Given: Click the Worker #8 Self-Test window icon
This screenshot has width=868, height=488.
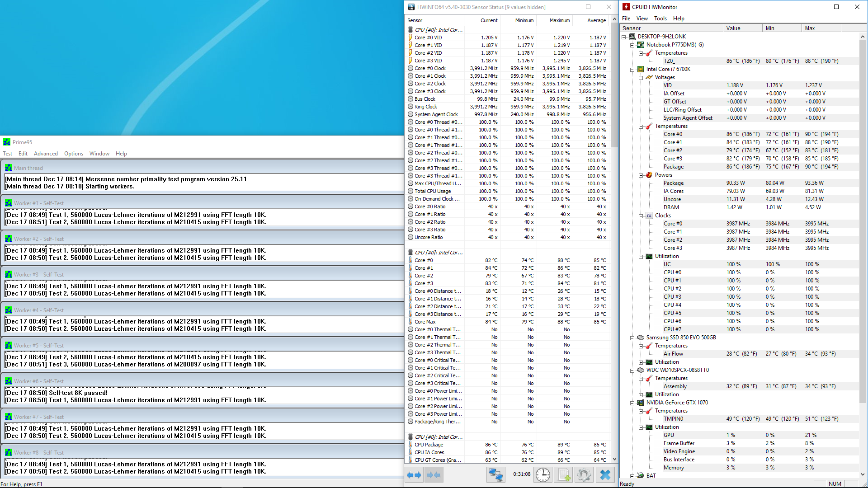Looking at the screenshot, I should tap(9, 452).
